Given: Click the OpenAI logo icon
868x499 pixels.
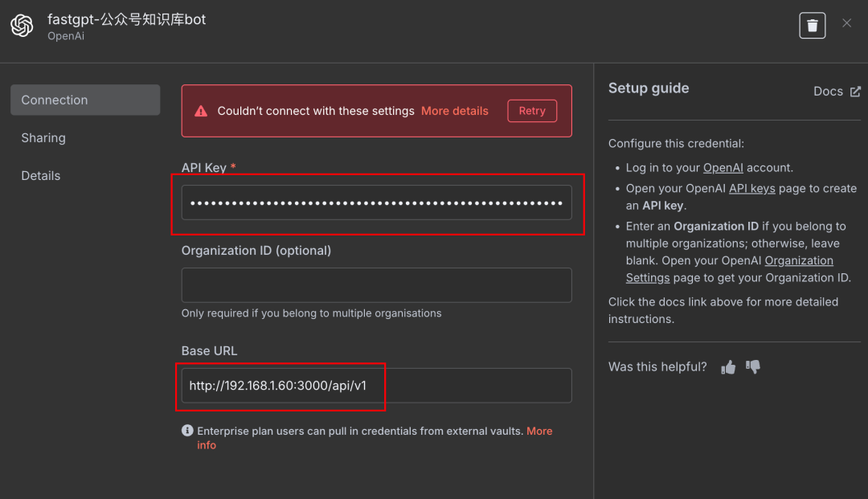Looking at the screenshot, I should pos(22,26).
